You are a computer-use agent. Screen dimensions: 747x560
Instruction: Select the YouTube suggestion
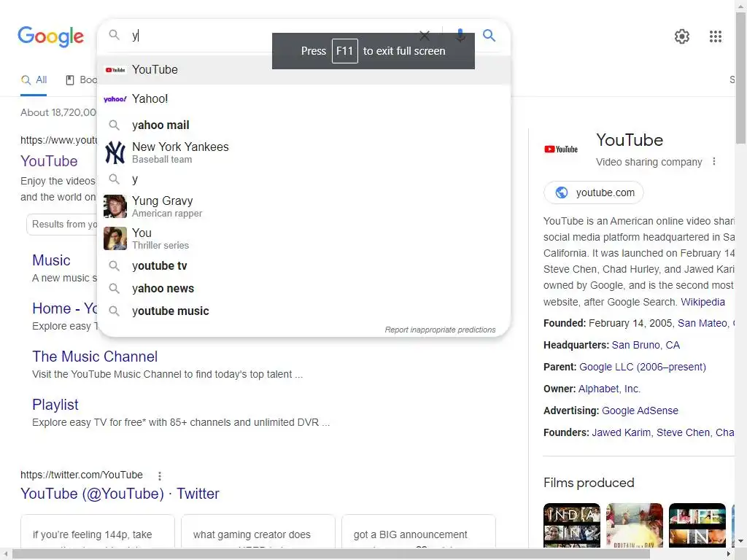pos(303,69)
